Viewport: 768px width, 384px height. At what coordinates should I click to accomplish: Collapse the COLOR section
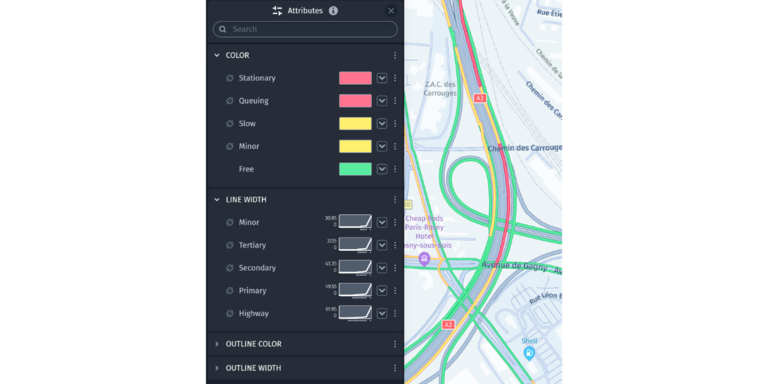tap(217, 55)
